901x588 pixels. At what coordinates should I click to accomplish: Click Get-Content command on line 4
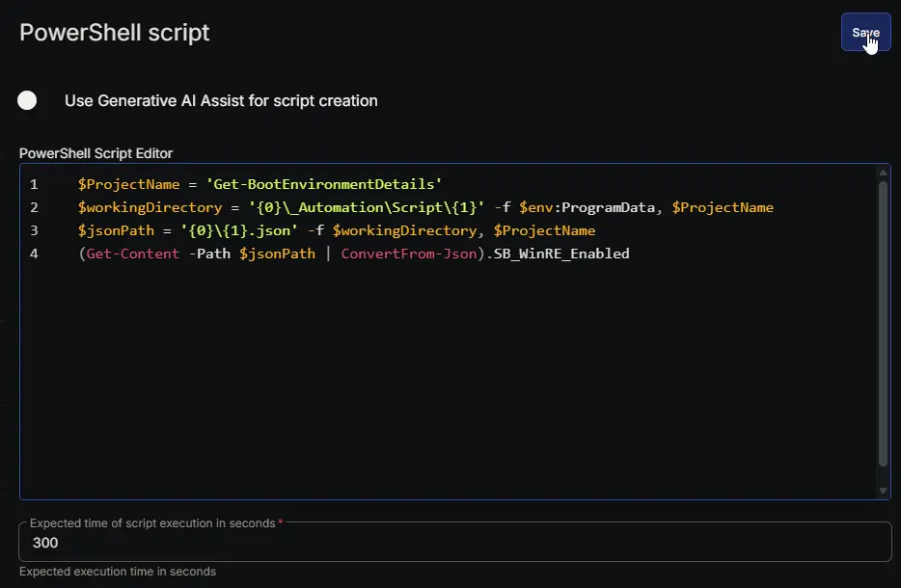[133, 254]
